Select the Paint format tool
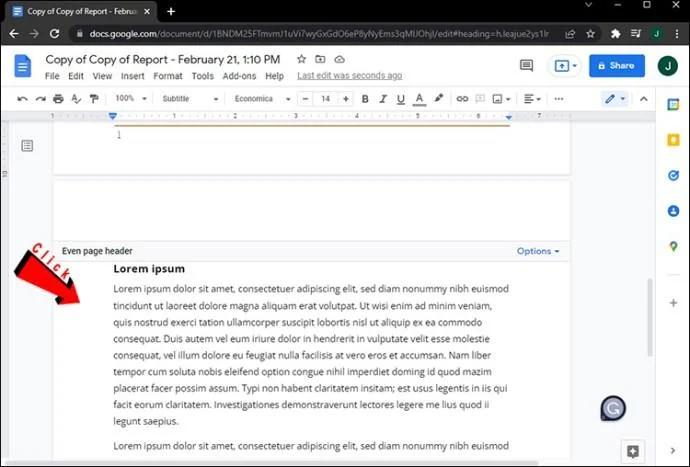The height and width of the screenshot is (467, 690). (x=94, y=99)
